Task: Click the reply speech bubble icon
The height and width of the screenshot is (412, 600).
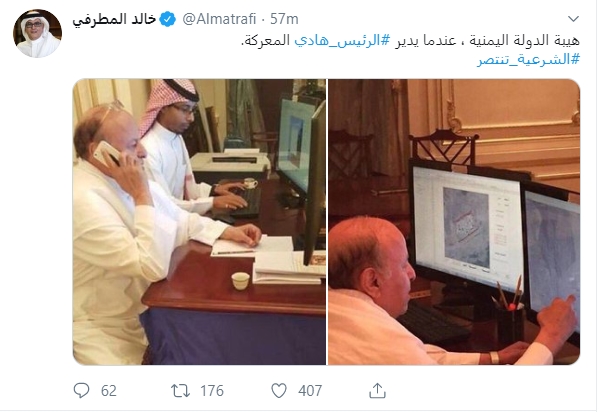Action: coord(81,390)
